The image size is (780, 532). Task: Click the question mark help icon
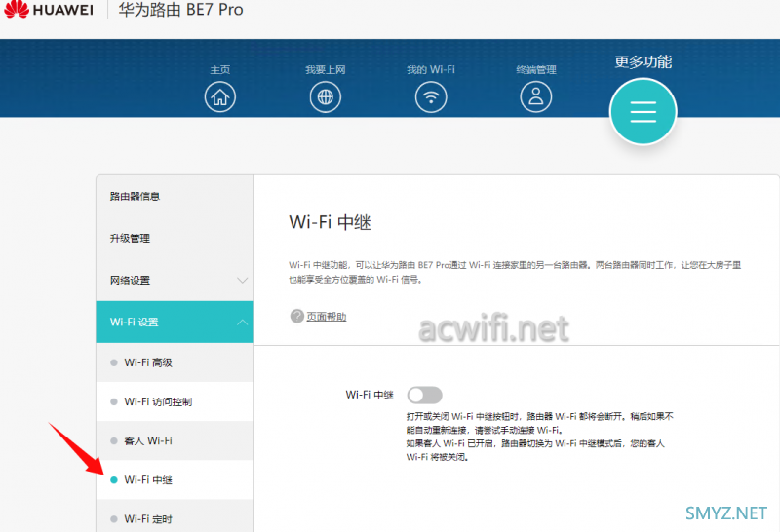pos(297,316)
